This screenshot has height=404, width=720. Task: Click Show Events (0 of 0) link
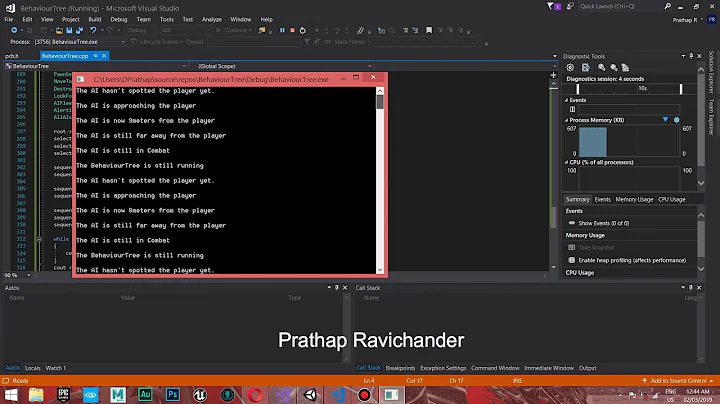(x=604, y=223)
